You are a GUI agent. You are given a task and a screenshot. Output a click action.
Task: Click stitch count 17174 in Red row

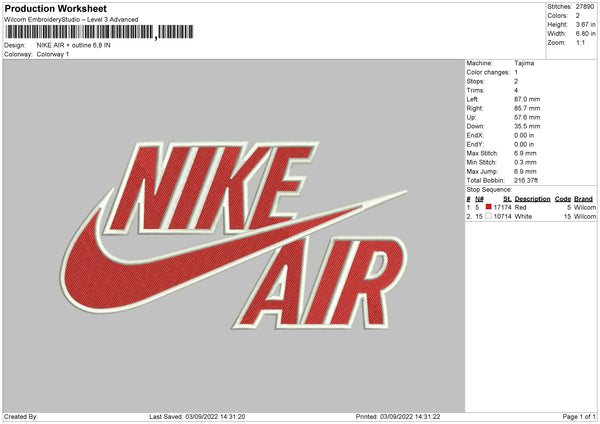click(502, 207)
